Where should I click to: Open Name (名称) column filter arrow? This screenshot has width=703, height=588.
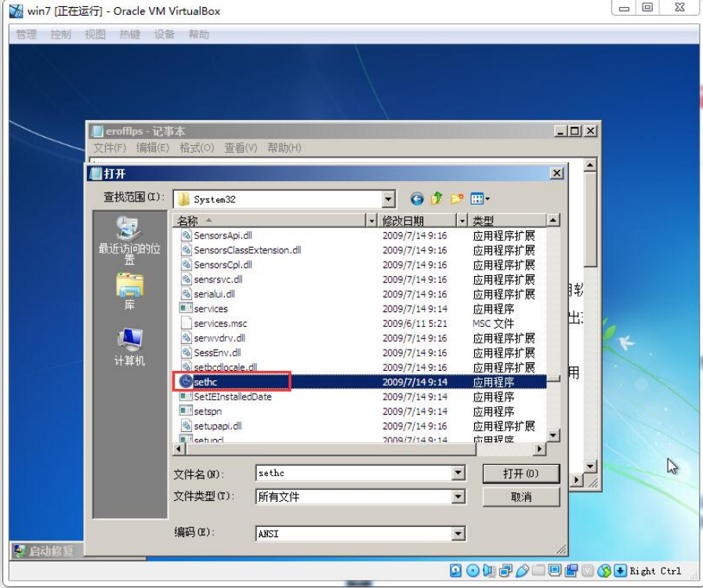click(371, 220)
